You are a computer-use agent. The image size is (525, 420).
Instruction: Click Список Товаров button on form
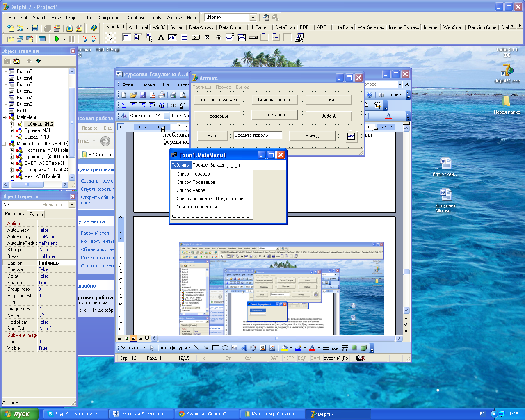click(x=275, y=100)
